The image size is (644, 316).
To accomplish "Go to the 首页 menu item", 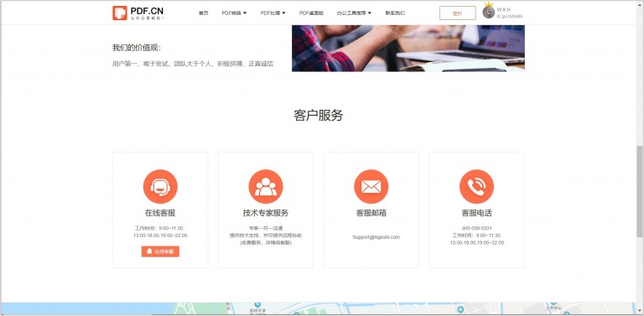I will 203,13.
